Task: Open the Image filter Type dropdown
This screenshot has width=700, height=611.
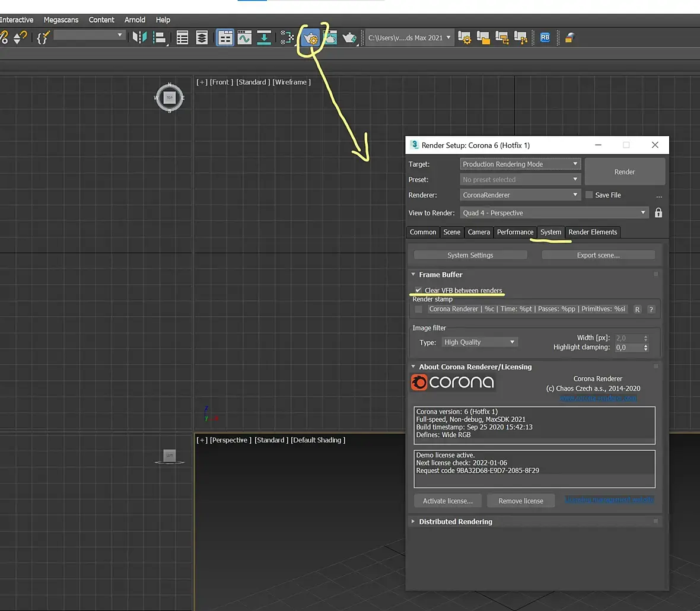Action: coord(479,342)
